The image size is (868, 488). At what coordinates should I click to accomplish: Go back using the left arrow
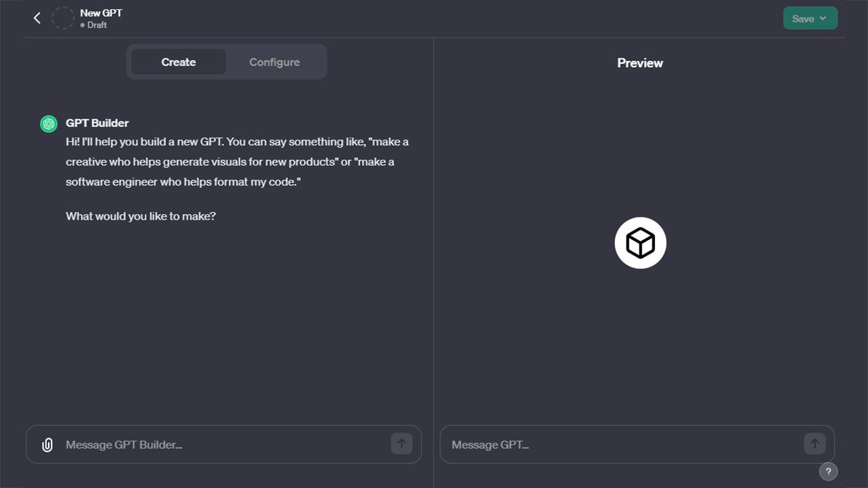[37, 18]
